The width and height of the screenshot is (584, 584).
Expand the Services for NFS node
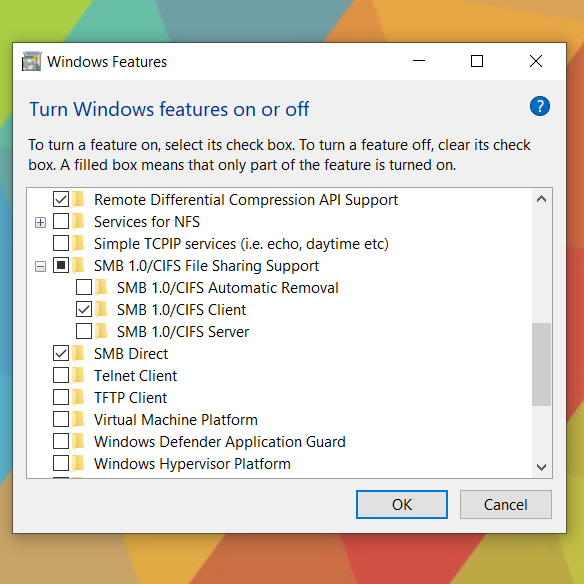(x=40, y=223)
